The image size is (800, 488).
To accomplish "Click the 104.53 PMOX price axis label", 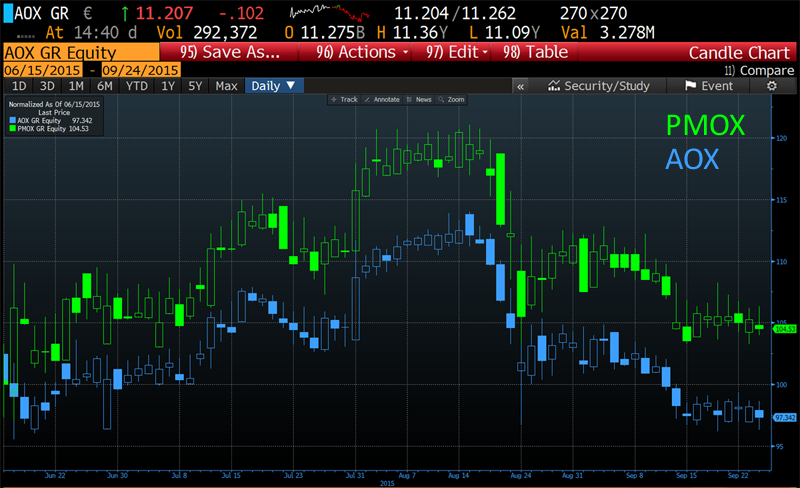I will coord(785,329).
